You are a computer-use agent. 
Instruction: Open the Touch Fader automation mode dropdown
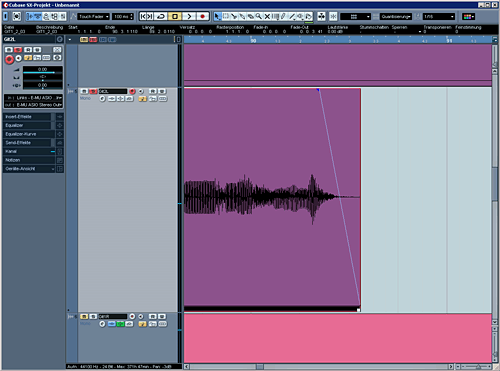click(94, 16)
